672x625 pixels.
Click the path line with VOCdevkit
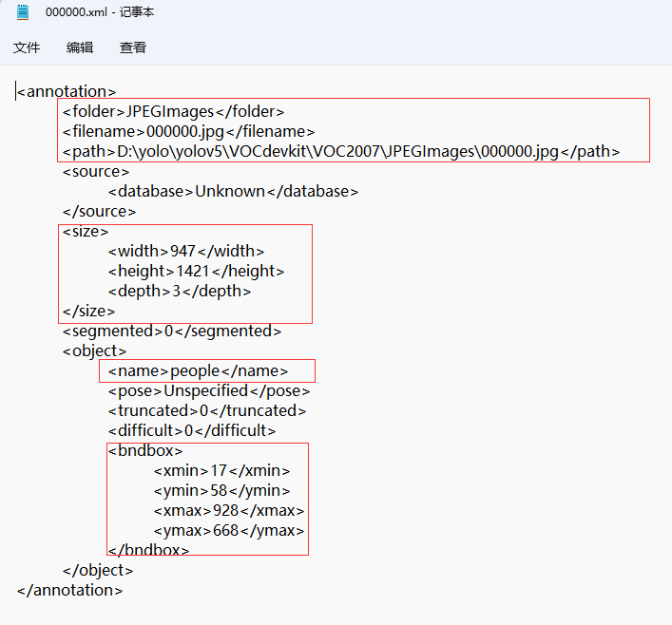click(340, 152)
